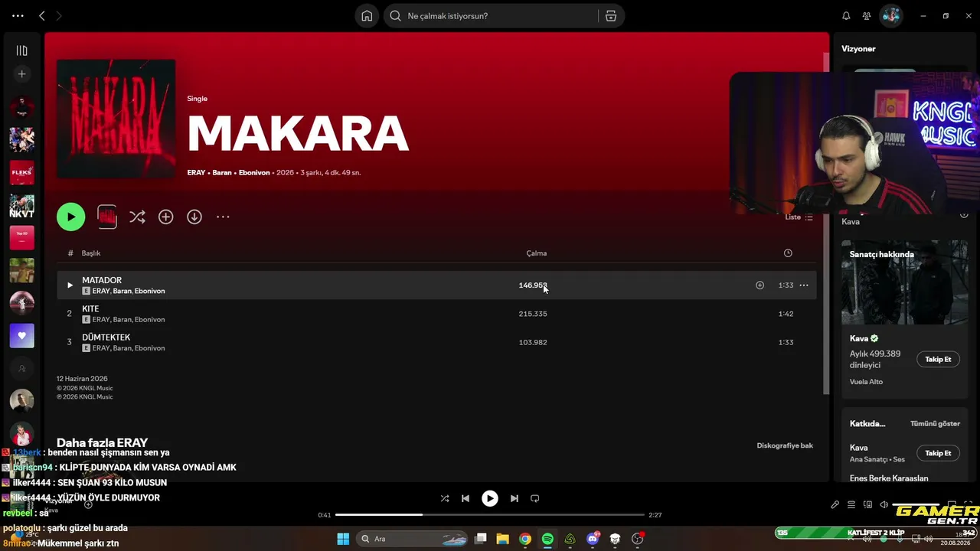
Task: Skip to the next track
Action: [514, 499]
